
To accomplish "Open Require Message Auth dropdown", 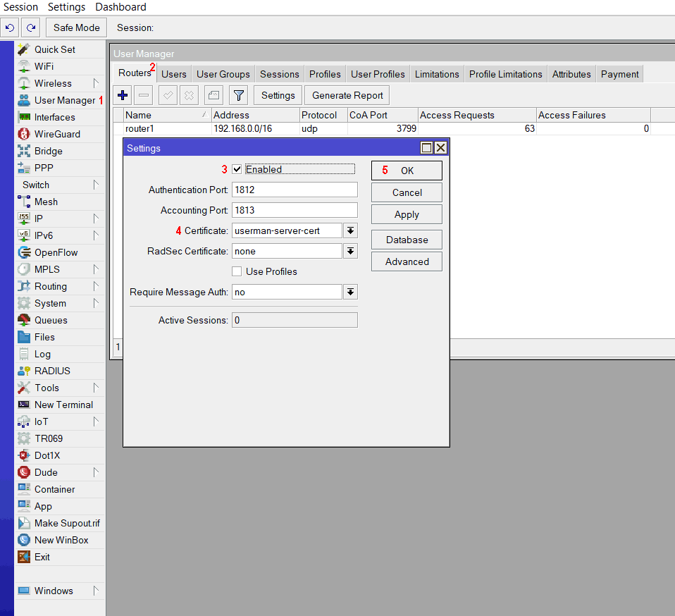I will click(350, 292).
